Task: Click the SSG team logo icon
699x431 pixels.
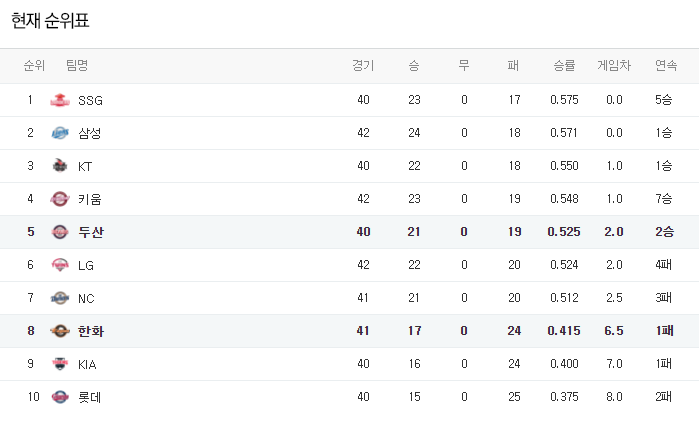Action: [61, 100]
